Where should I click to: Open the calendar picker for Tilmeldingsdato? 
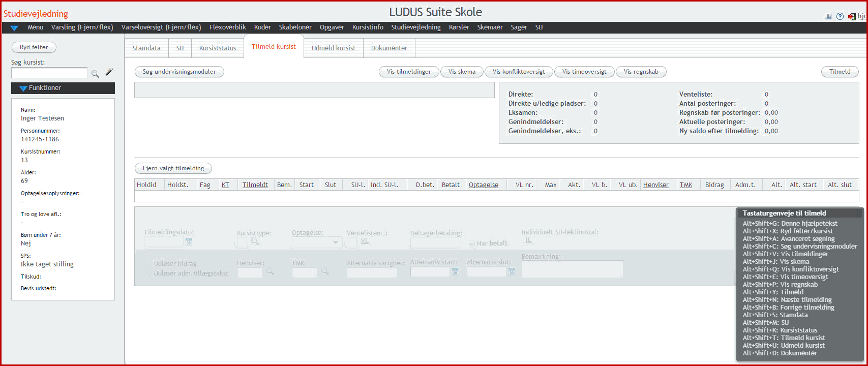[x=189, y=242]
